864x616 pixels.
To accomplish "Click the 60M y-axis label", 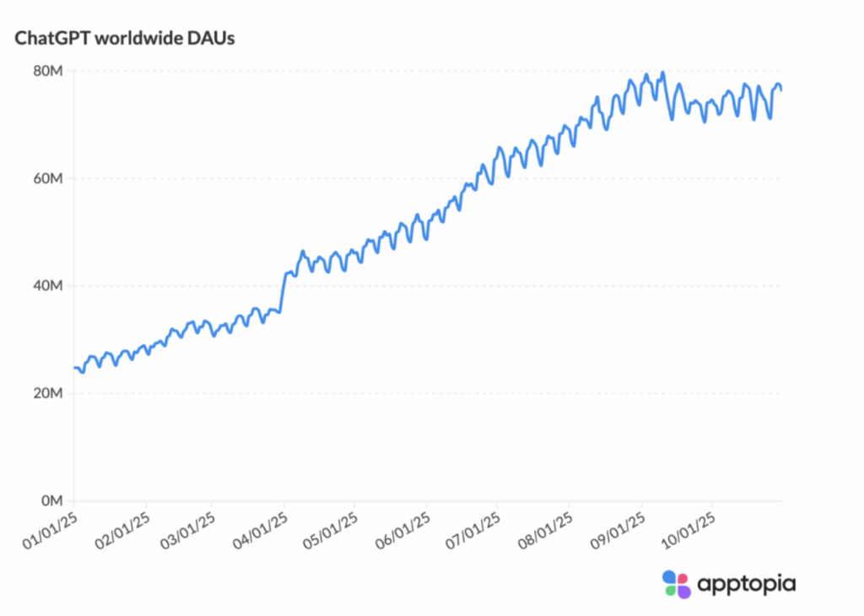I will pyautogui.click(x=49, y=179).
